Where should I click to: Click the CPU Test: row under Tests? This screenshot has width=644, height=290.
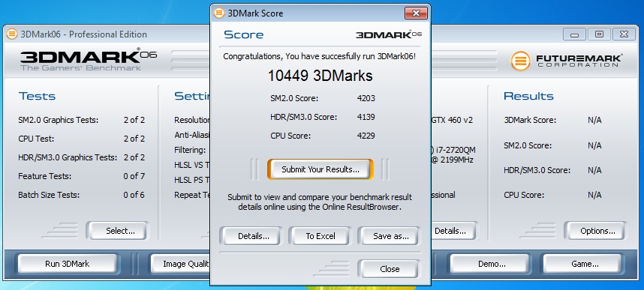coord(82,139)
